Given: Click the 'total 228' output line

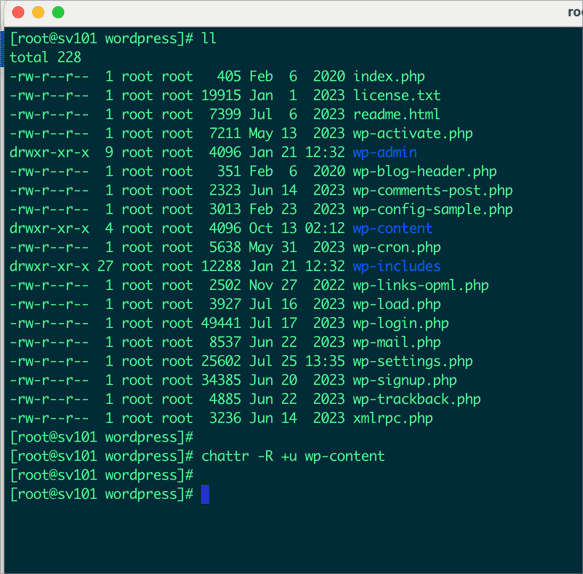Looking at the screenshot, I should 45,57.
